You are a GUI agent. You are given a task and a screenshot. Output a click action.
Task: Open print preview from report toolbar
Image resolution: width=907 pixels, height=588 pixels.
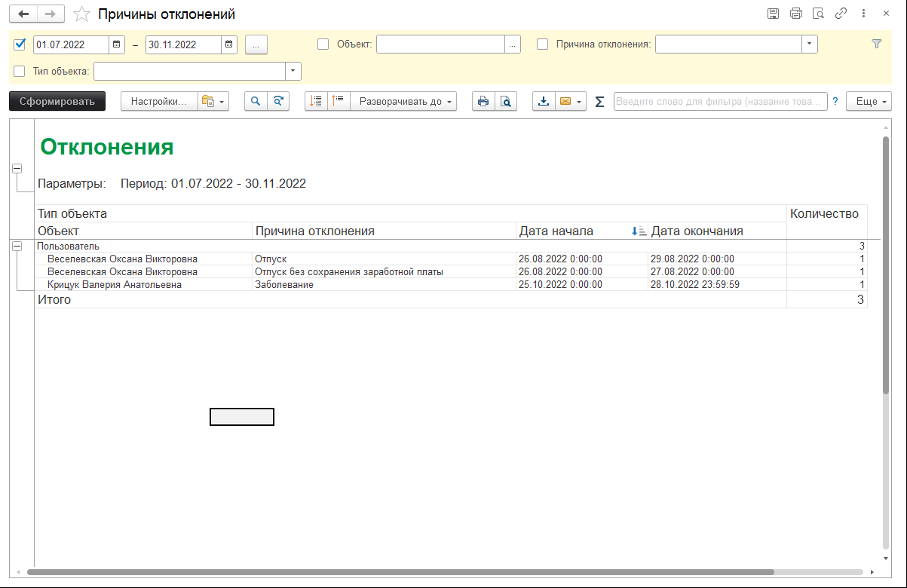pos(506,102)
